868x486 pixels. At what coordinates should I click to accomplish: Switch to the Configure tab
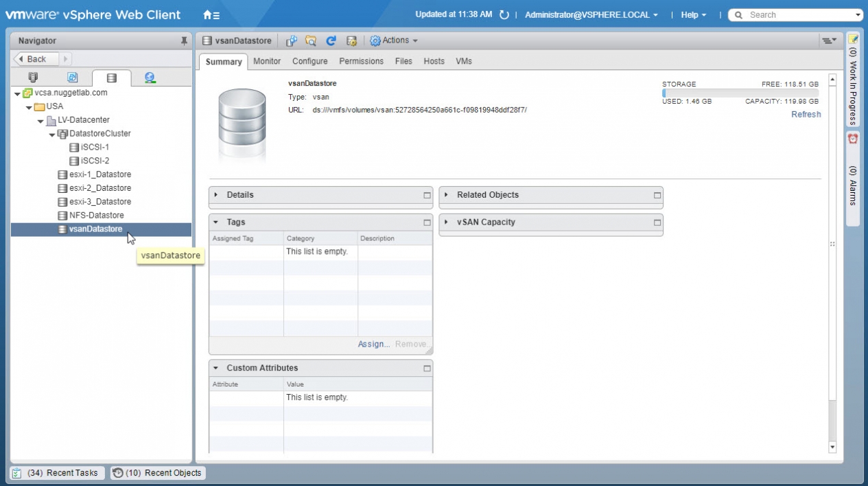[309, 61]
